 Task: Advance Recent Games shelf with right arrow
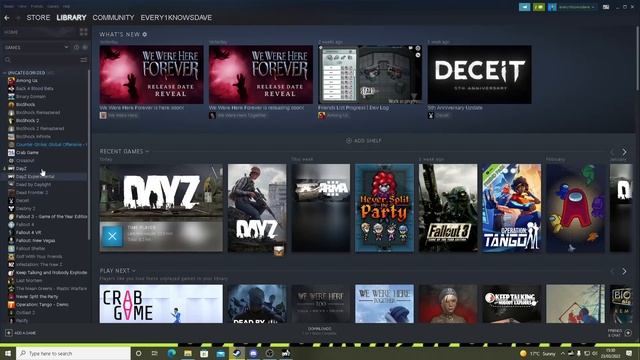(624, 152)
